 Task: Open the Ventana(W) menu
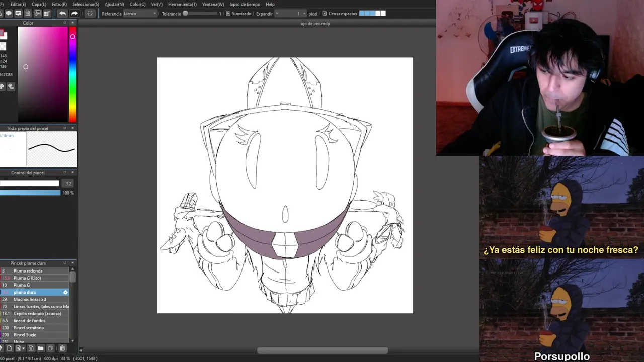pos(213,4)
